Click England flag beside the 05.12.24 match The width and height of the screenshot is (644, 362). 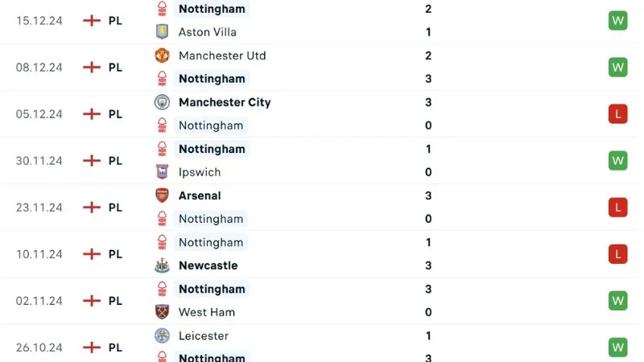point(93,114)
